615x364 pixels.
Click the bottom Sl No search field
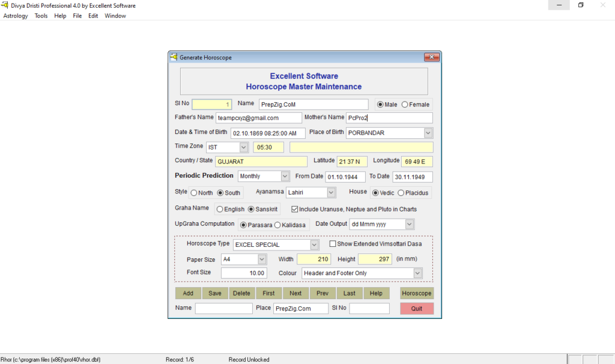(x=369, y=308)
